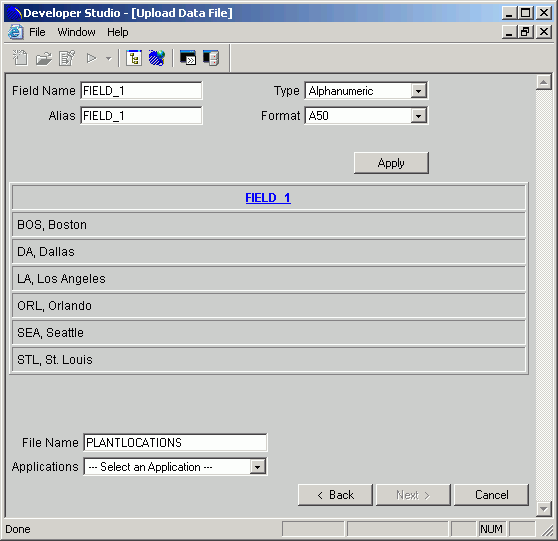This screenshot has width=558, height=541.
Task: Click the tree hierarchy toolbar icon
Action: click(134, 58)
